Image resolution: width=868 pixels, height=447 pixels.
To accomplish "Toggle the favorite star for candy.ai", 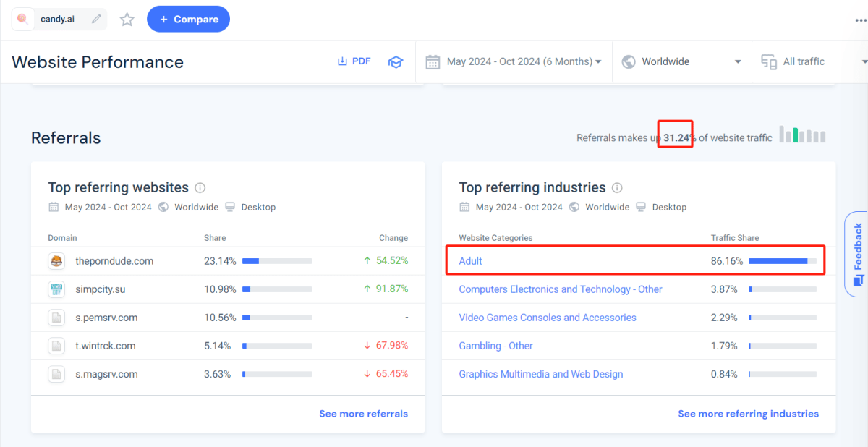I will (x=127, y=20).
